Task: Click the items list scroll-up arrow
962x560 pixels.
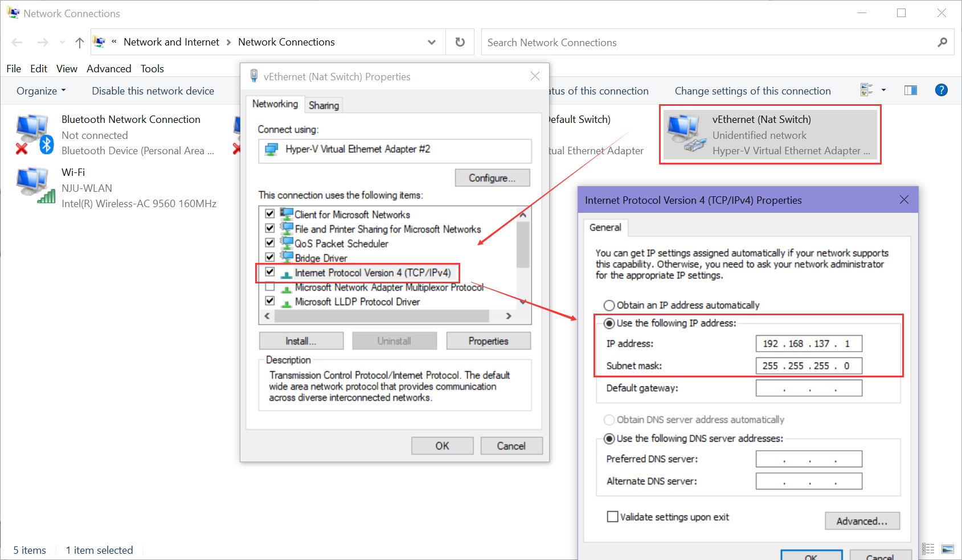Action: pyautogui.click(x=523, y=215)
